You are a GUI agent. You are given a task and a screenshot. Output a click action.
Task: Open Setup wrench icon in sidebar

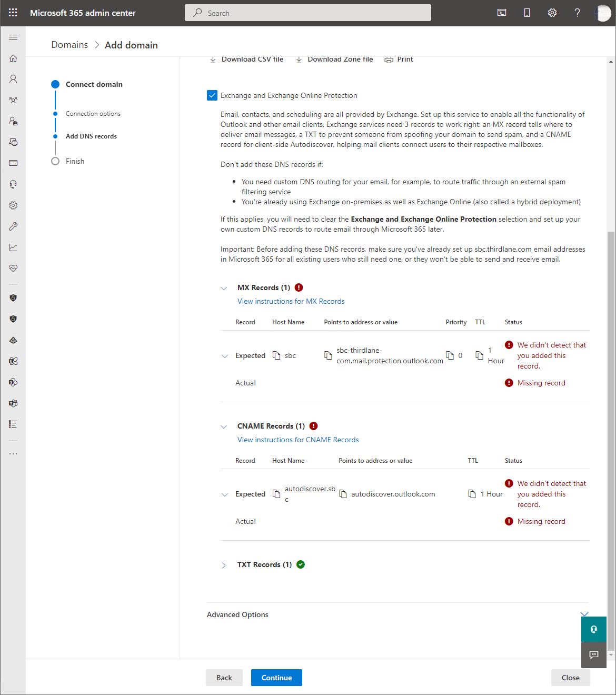[x=13, y=226]
